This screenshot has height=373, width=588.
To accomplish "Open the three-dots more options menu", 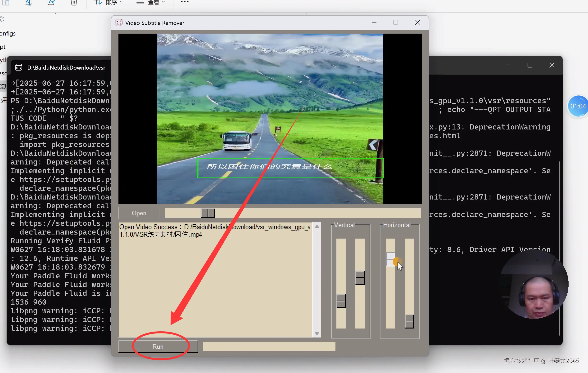I will point(185,2).
